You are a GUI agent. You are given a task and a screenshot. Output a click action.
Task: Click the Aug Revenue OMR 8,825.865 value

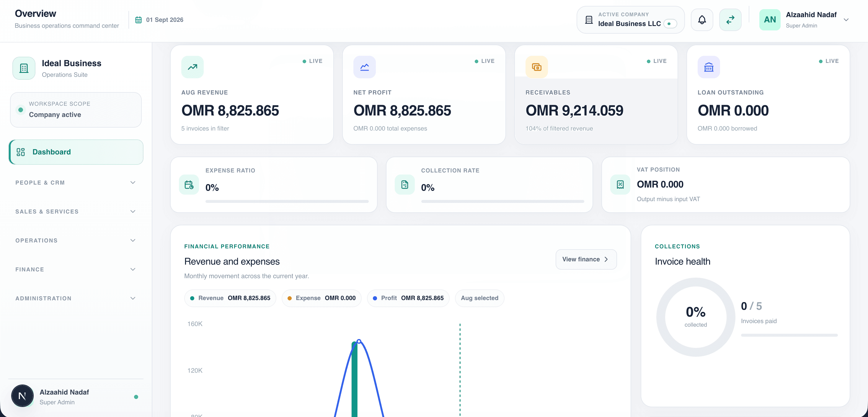(230, 110)
